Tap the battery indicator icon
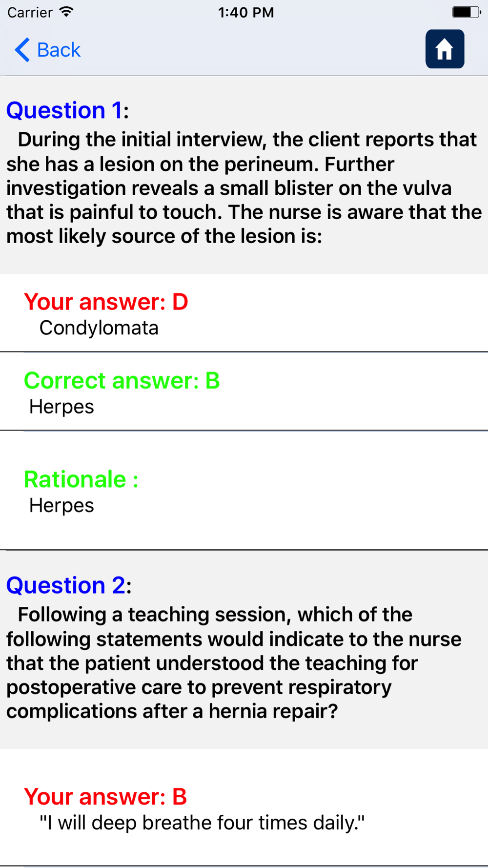 point(467,12)
